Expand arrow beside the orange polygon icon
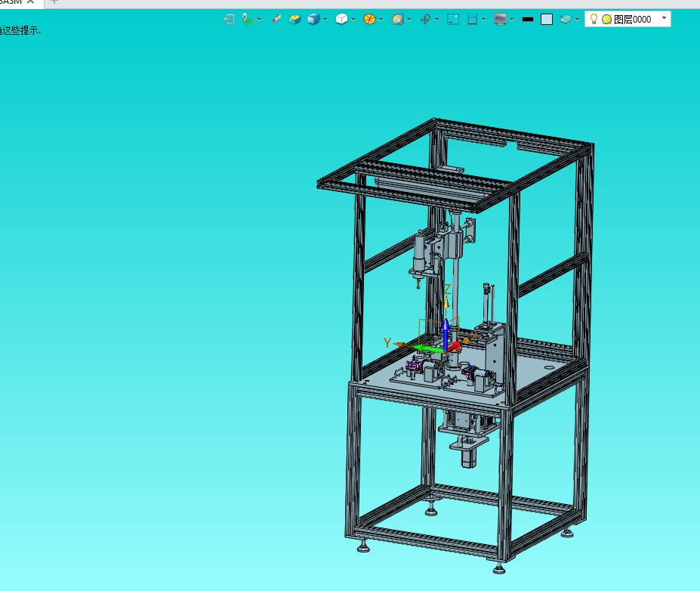The height and width of the screenshot is (591, 700). [381, 20]
